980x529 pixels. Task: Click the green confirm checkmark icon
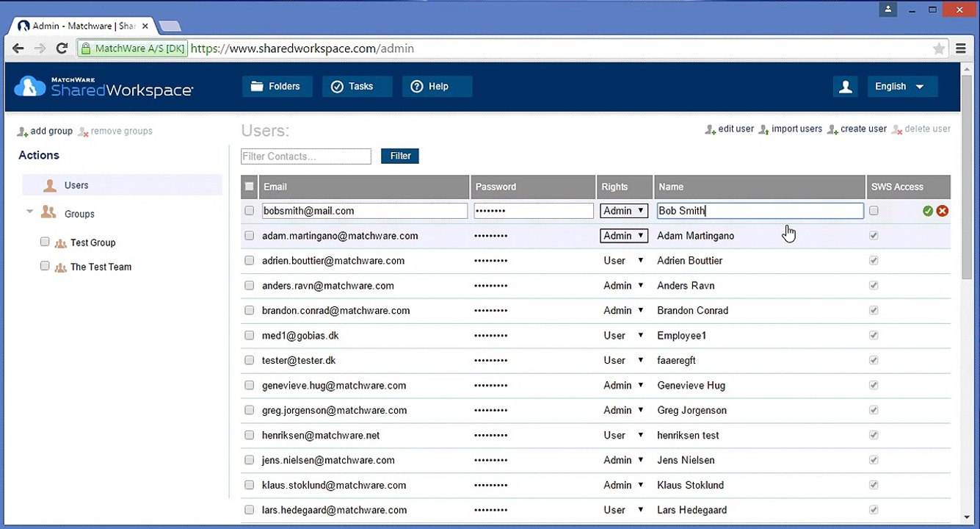(928, 211)
